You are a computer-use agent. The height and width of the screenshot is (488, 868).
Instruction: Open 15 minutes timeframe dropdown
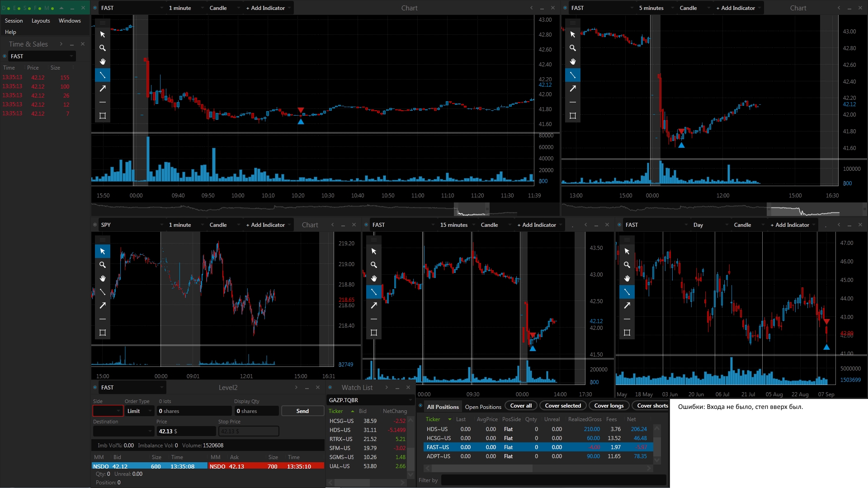(x=457, y=225)
